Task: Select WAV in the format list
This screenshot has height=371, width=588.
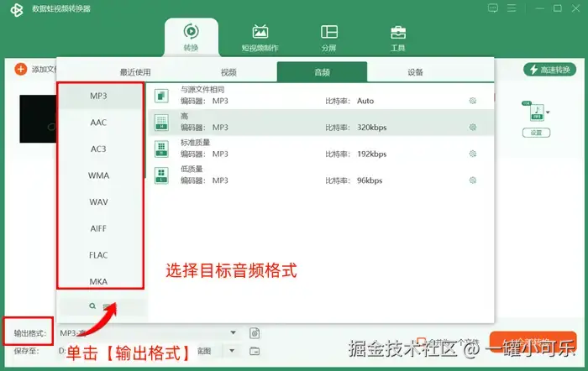Action: (98, 202)
